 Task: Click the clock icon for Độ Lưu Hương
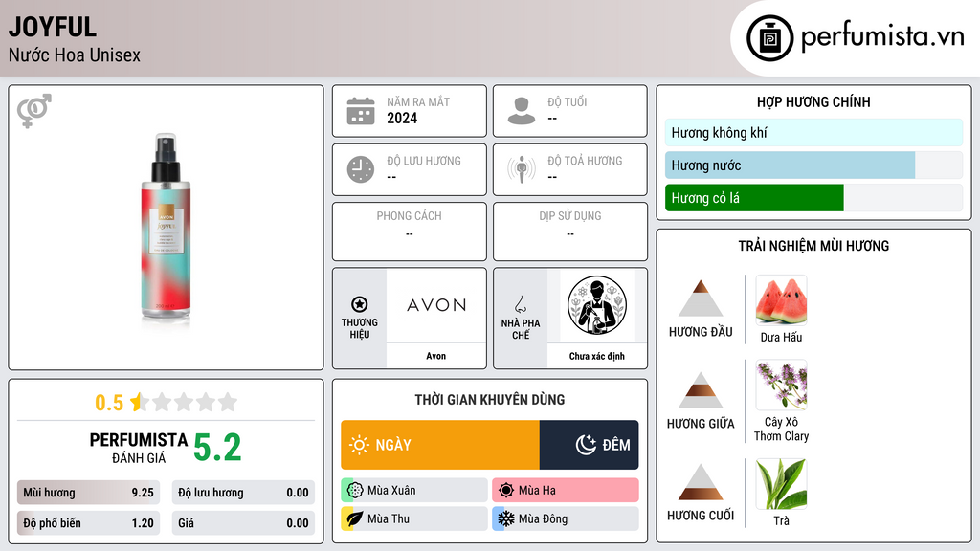(361, 169)
